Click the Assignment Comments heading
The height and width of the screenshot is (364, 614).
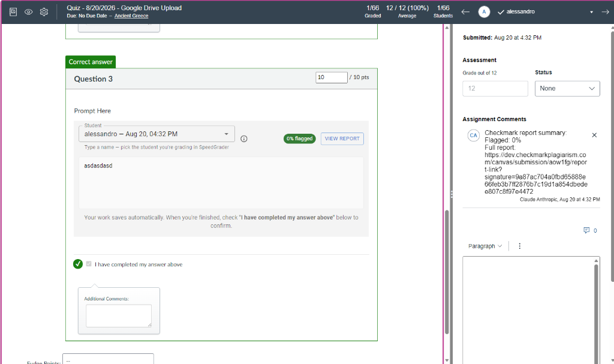[494, 119]
